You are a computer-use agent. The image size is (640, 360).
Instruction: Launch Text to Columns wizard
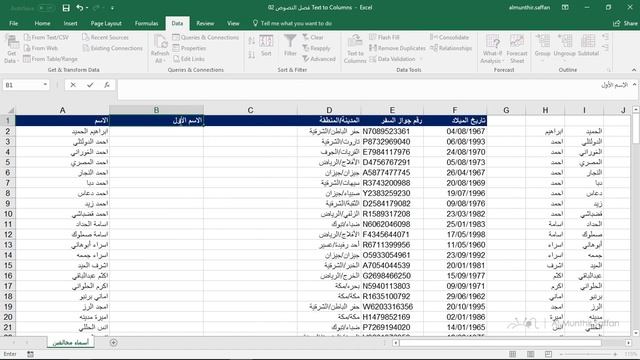tap(355, 49)
